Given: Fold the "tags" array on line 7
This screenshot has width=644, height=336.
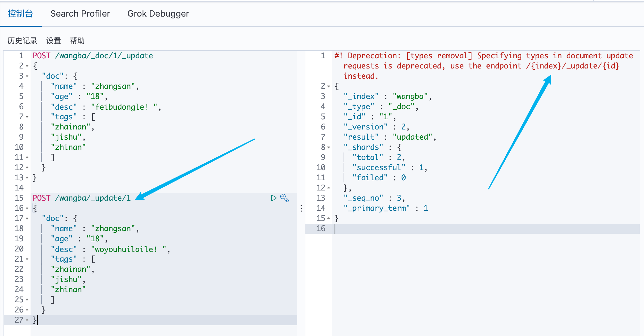Looking at the screenshot, I should (27, 117).
